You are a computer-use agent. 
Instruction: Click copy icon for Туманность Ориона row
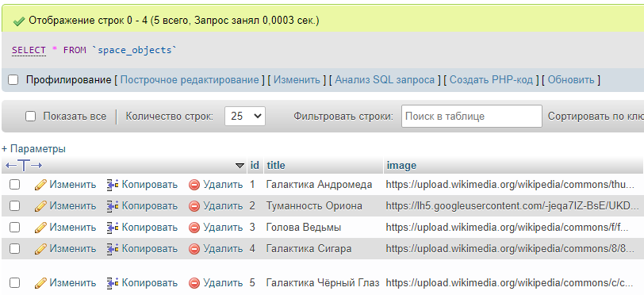click(113, 205)
